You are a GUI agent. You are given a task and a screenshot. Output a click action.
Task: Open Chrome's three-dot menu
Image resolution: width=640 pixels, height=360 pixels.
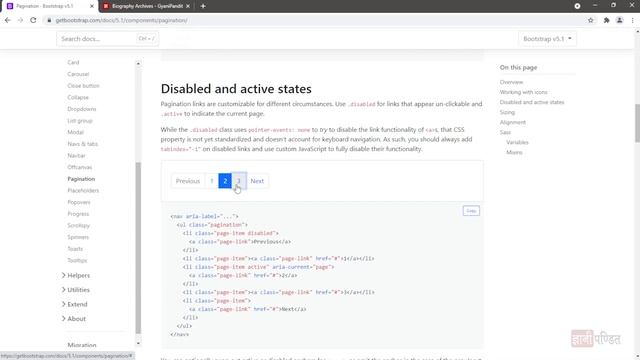633,20
